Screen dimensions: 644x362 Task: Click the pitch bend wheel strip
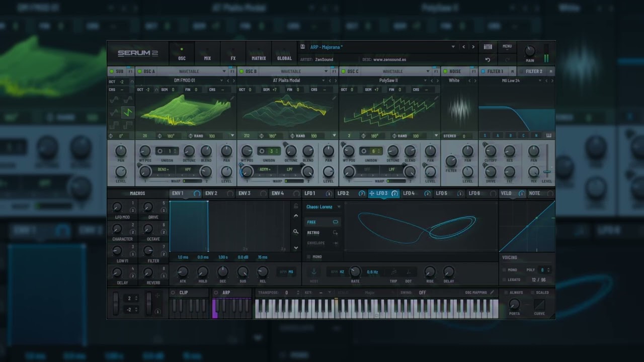pos(115,304)
